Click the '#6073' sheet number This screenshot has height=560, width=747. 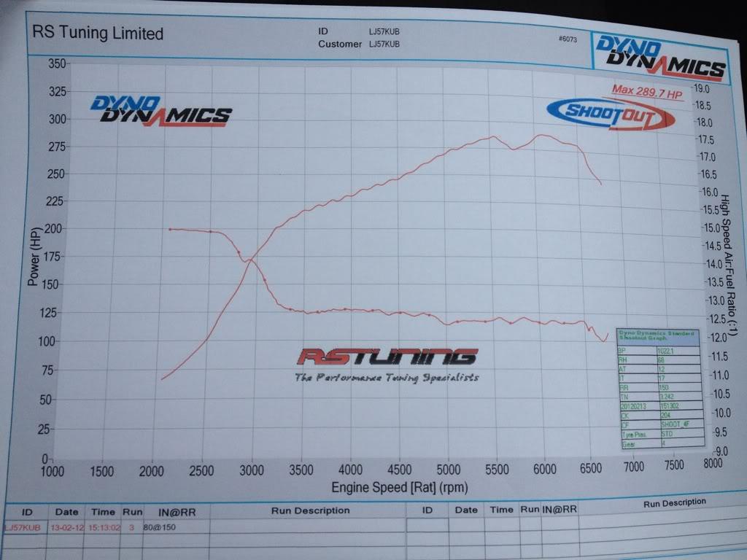coord(568,39)
